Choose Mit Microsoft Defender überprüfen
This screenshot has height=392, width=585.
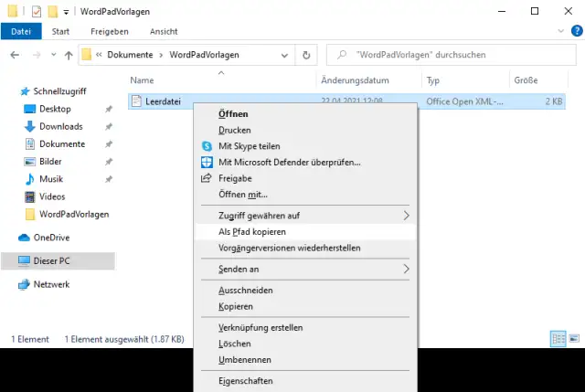305,162
